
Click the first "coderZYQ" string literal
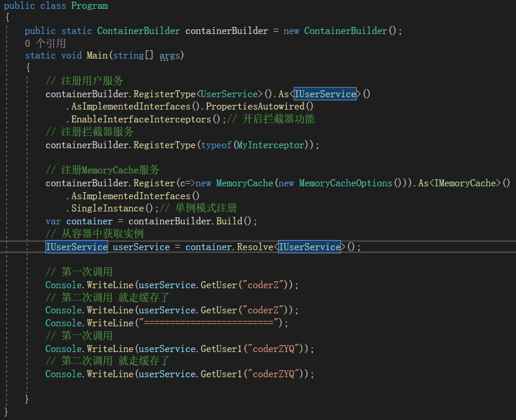[273, 349]
